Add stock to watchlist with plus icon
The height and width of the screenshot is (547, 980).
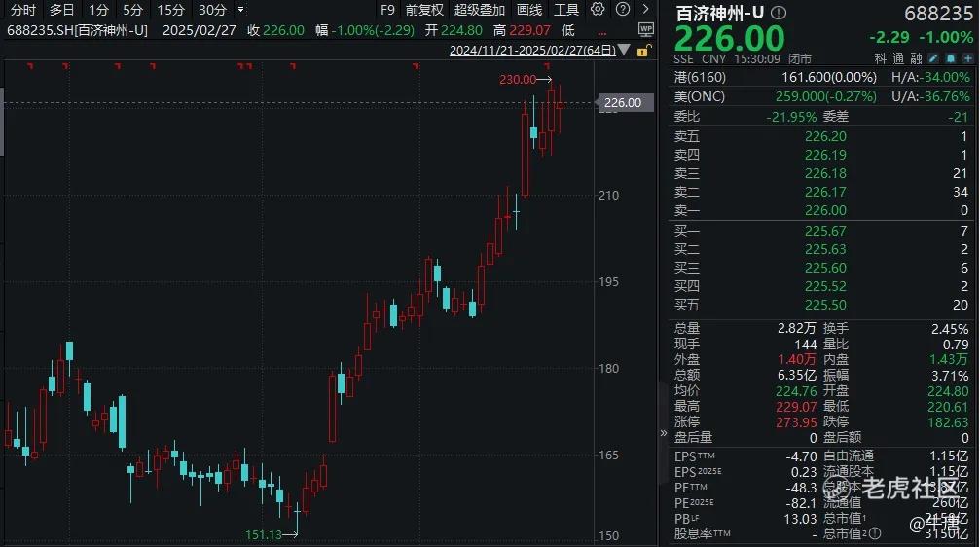point(968,58)
